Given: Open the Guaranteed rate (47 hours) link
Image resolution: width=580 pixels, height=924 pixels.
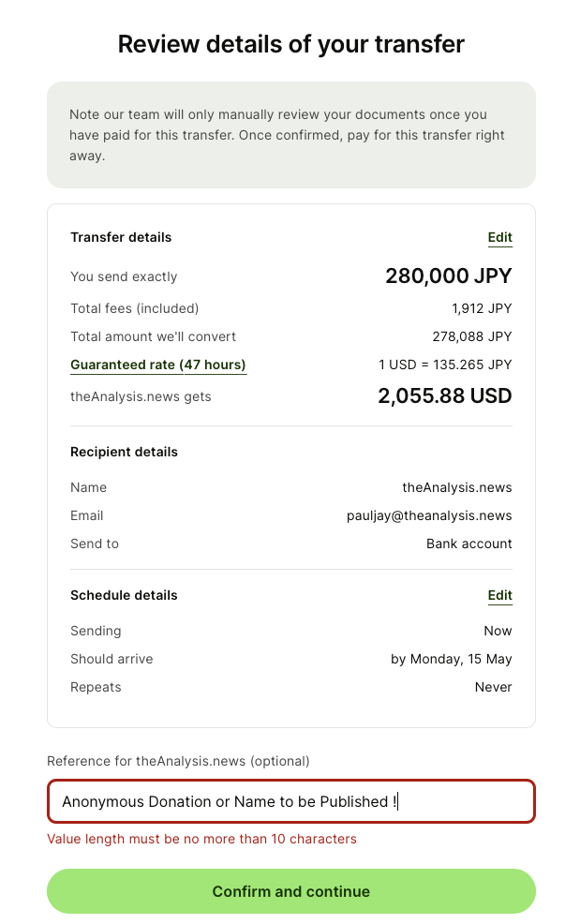Looking at the screenshot, I should [x=158, y=365].
